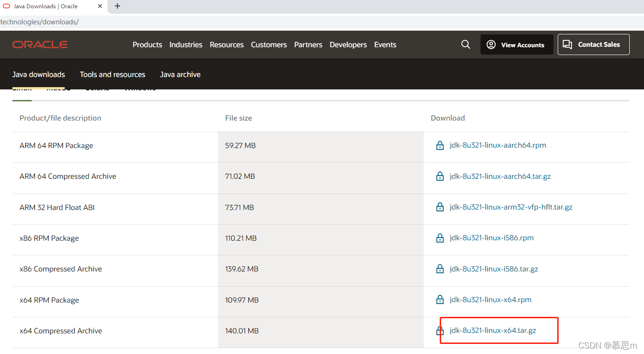The height and width of the screenshot is (354, 644).
Task: Open the Products menu
Action: coord(147,44)
